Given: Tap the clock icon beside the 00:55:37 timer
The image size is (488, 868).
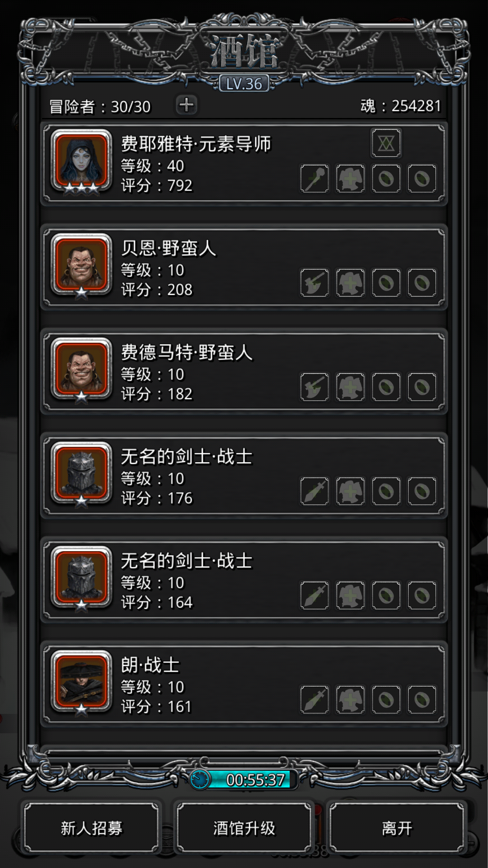Looking at the screenshot, I should (x=199, y=779).
